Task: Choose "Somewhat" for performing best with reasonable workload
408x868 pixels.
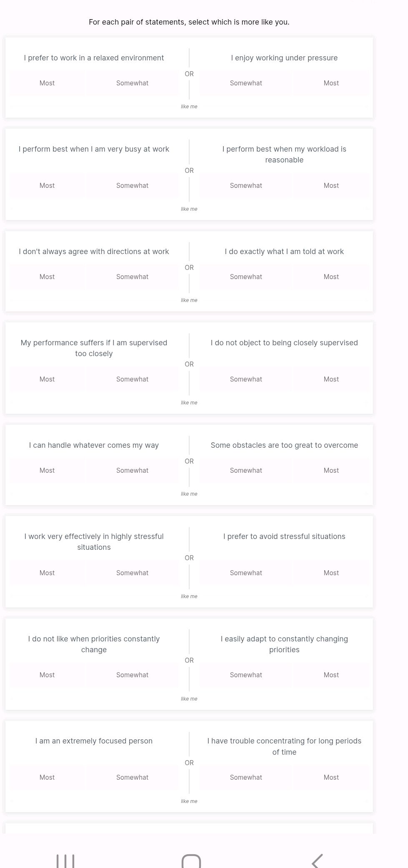Action: [246, 185]
